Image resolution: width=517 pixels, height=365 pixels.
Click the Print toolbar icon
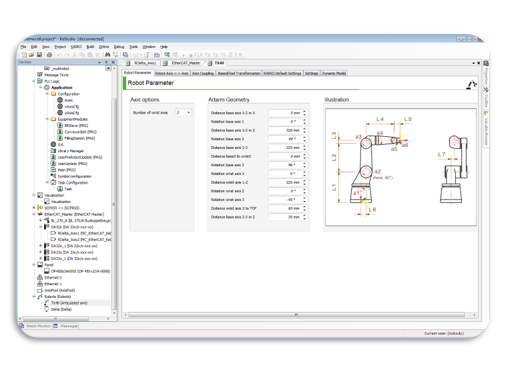pos(49,55)
